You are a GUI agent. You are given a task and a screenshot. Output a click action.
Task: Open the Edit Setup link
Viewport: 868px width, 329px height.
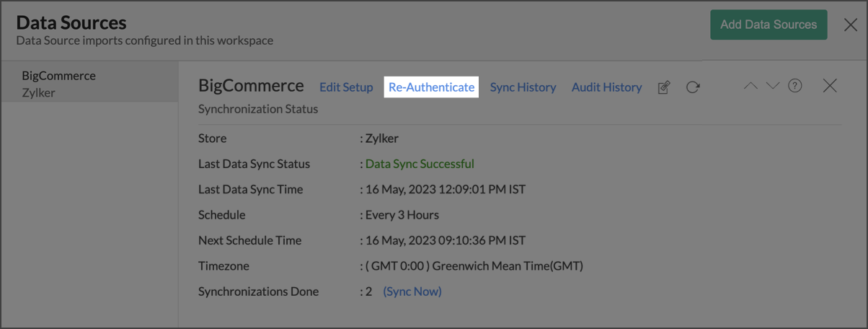tap(346, 87)
